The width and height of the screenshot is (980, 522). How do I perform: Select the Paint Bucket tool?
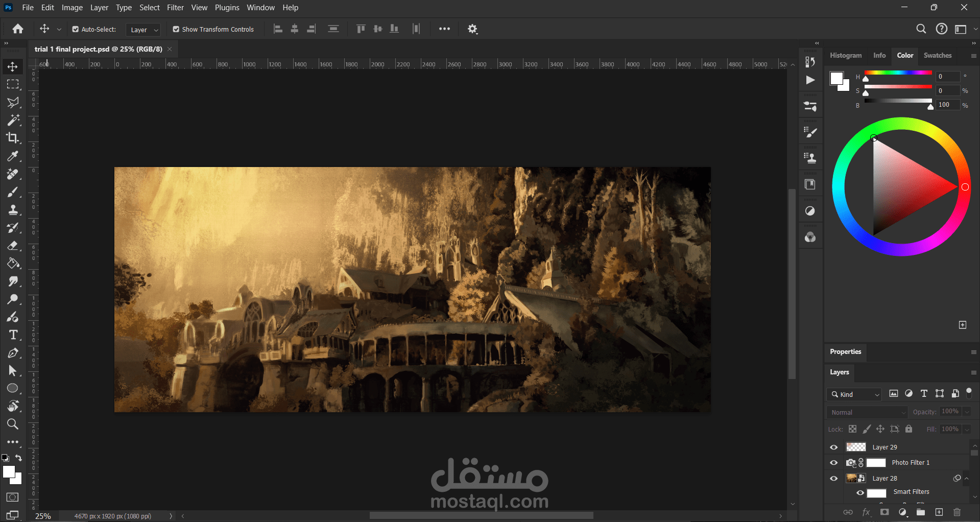[x=13, y=264]
